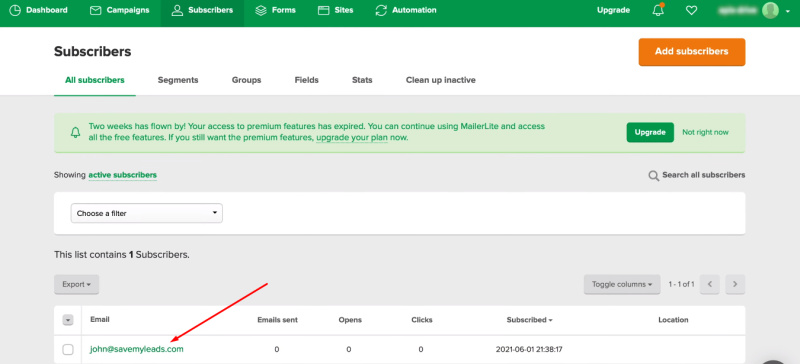The image size is (800, 364).
Task: Check the box for john@savemyleads.com
Action: coord(68,350)
